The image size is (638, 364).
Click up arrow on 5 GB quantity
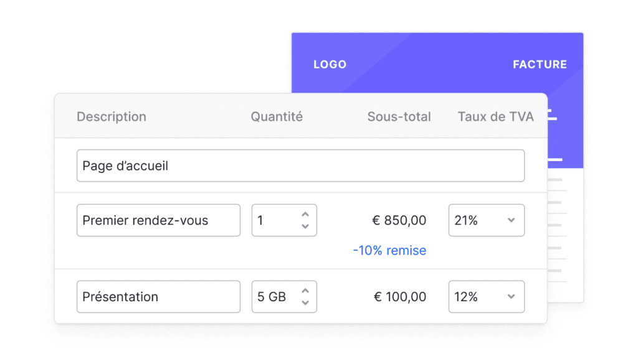305,291
